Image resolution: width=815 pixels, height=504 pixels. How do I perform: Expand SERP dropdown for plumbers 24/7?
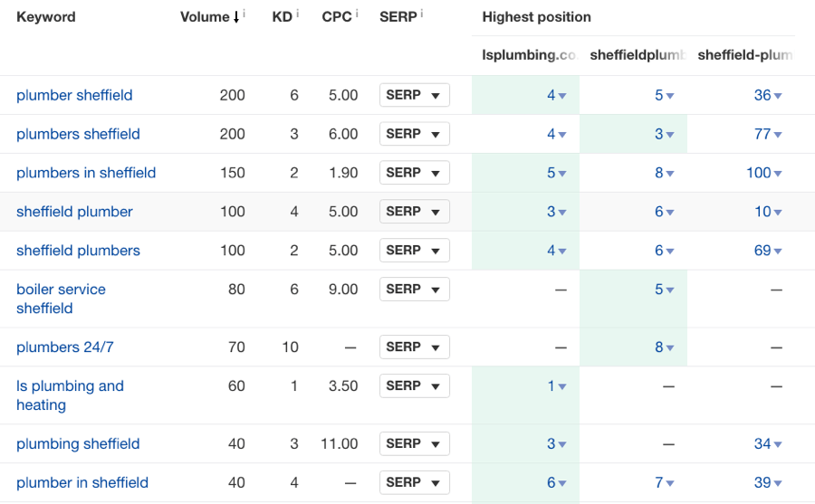pyautogui.click(x=414, y=347)
